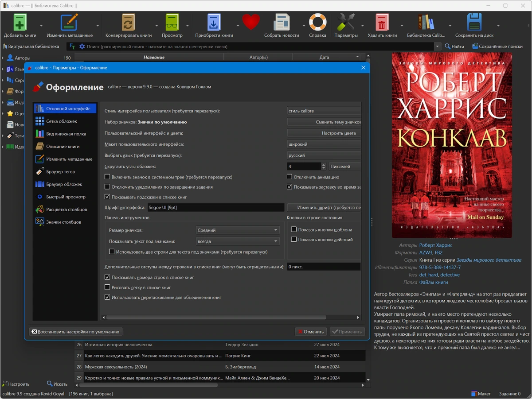Select Основной интерфейс settings section
The width and height of the screenshot is (532, 399).
(65, 108)
